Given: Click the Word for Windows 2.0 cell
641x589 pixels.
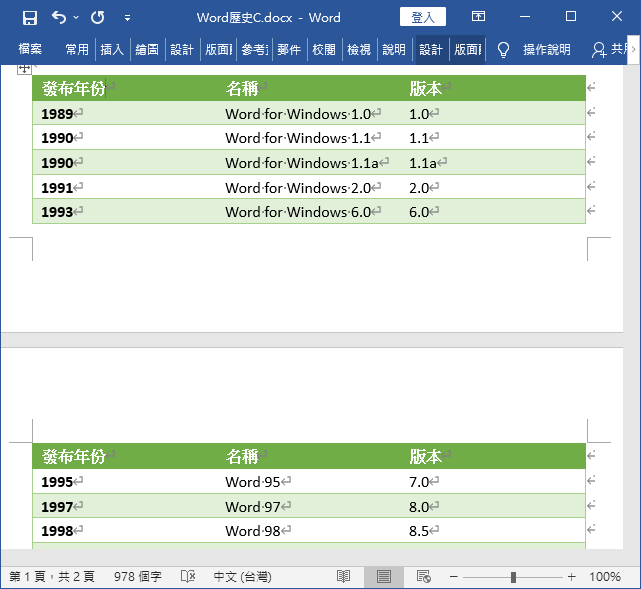Looking at the screenshot, I should coord(298,188).
